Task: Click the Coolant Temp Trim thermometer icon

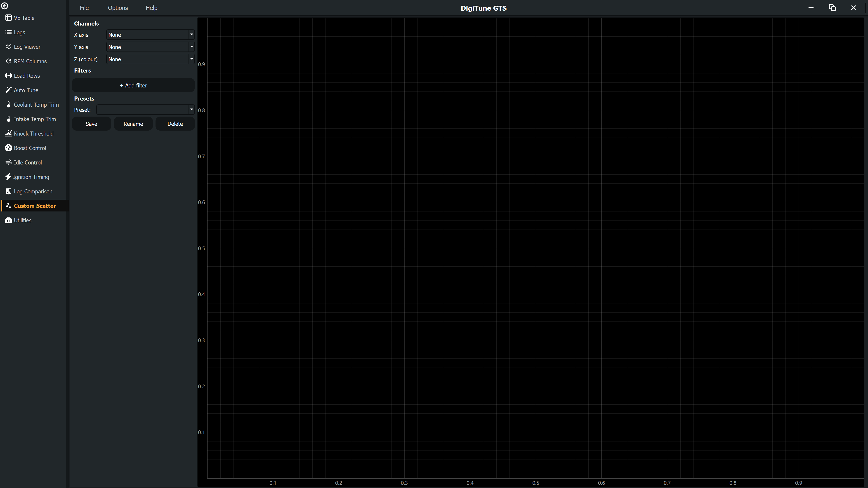Action: tap(8, 105)
